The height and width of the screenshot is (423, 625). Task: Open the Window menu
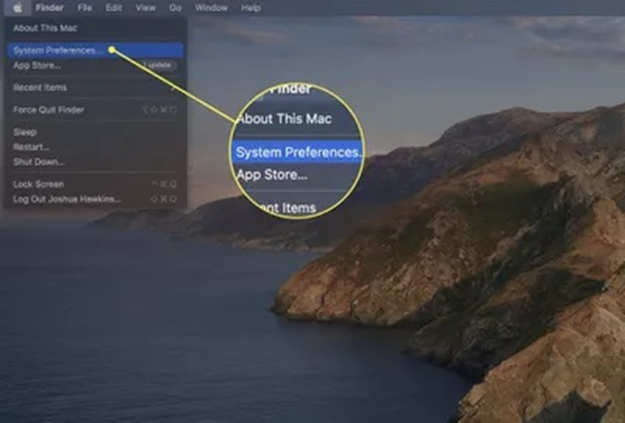tap(211, 8)
